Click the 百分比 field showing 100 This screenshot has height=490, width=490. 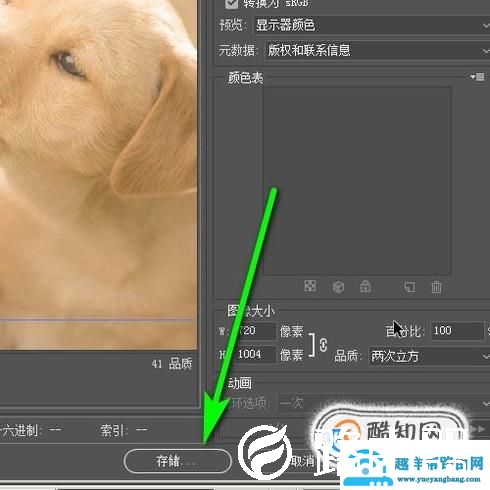[457, 331]
